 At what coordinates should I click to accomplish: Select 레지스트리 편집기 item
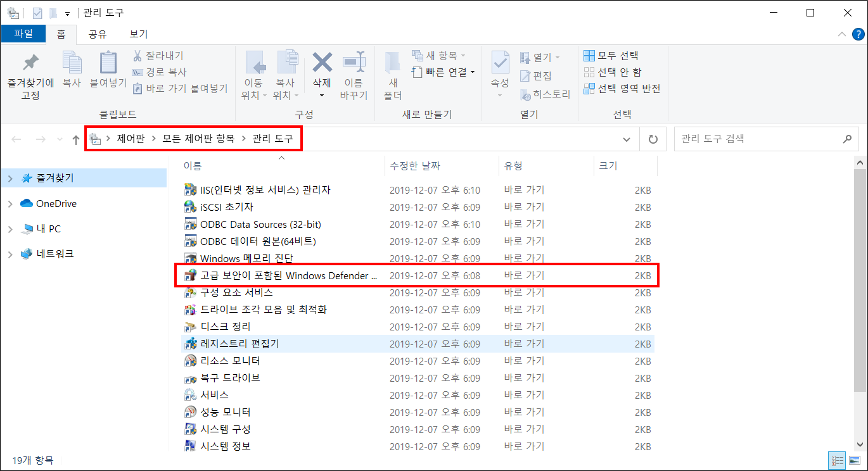pyautogui.click(x=417, y=344)
